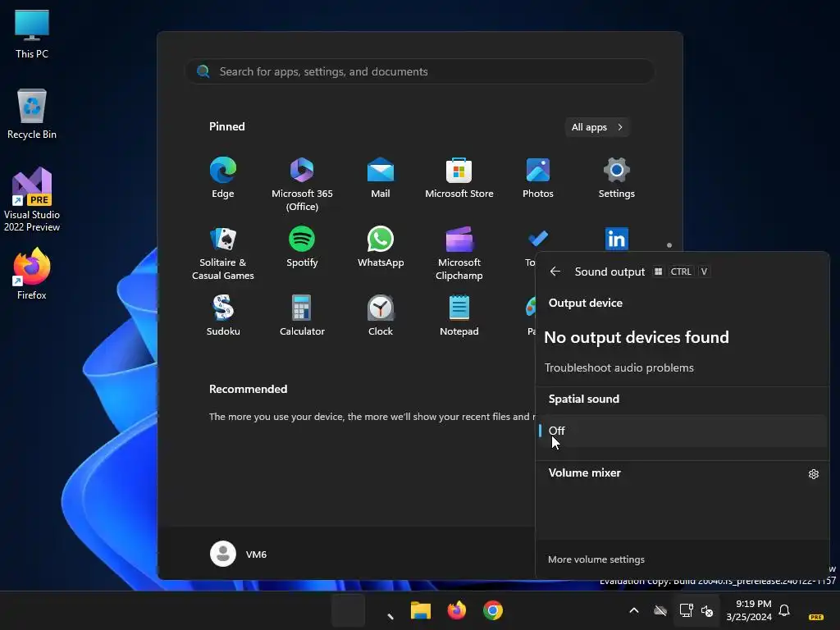Viewport: 840px width, 630px height.
Task: Open the clock and date flyout
Action: tap(749, 610)
